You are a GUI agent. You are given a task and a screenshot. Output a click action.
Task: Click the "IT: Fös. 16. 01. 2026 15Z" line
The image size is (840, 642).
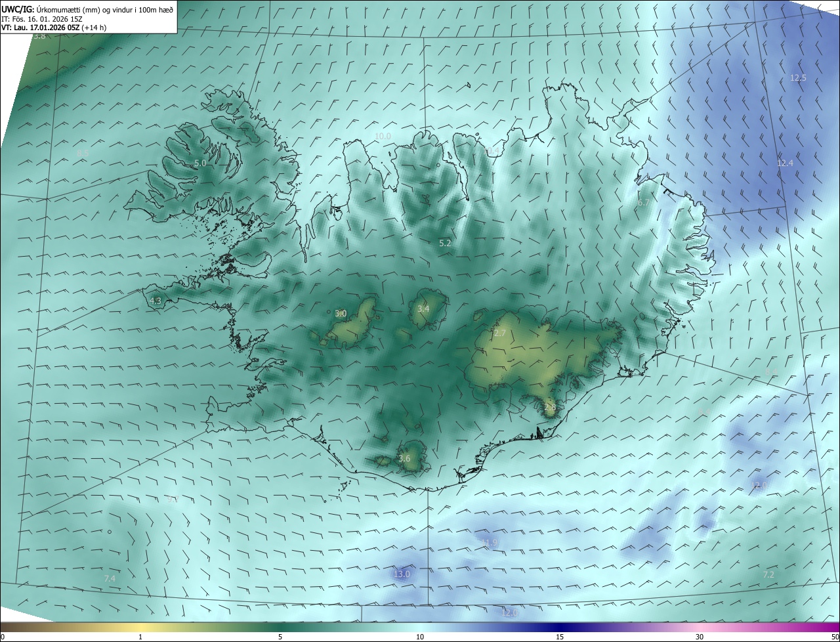pyautogui.click(x=42, y=19)
